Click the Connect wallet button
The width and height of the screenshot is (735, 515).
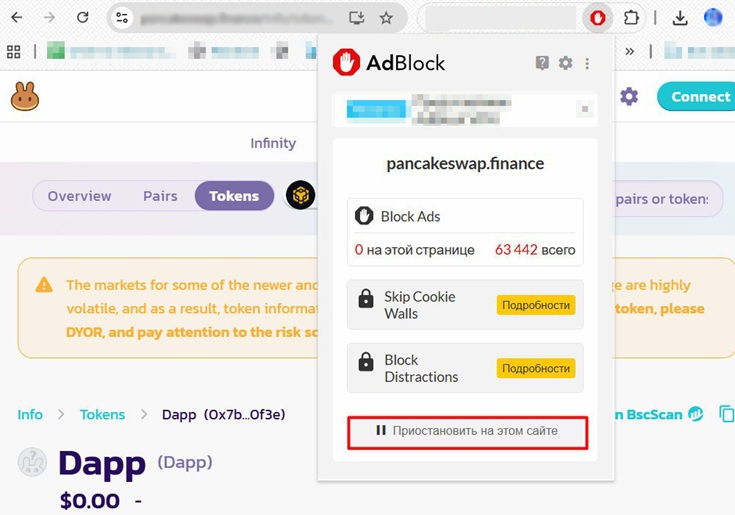pos(696,97)
